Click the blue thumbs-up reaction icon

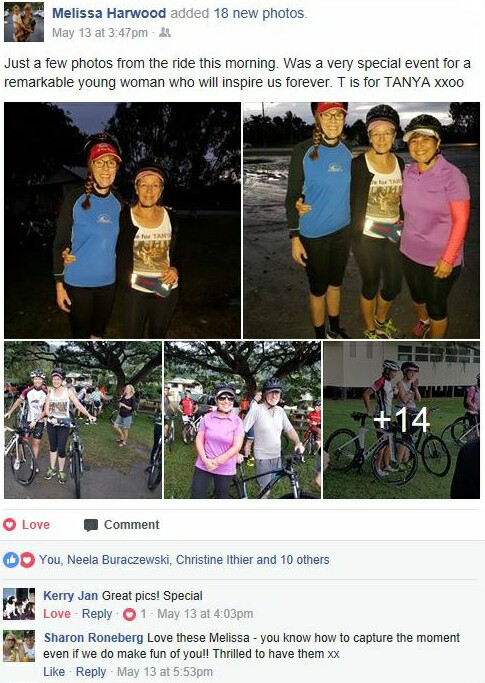click(10, 560)
